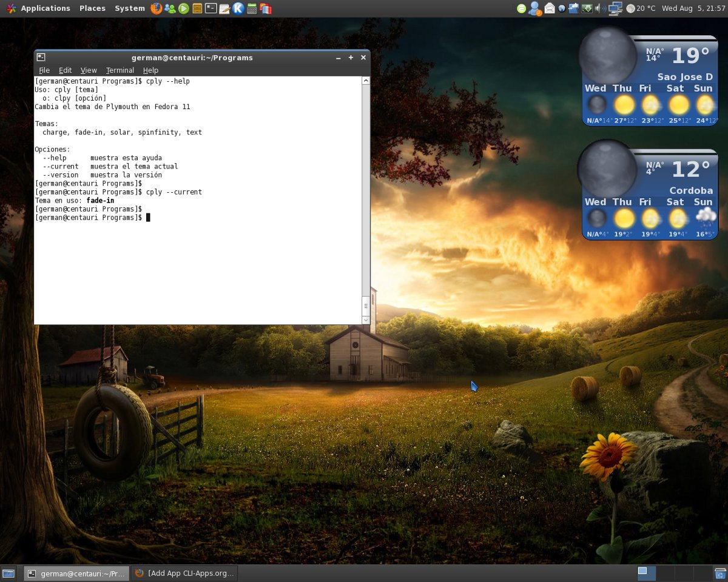Open the orange file cabinet launcher
This screenshot has width=728, height=582.
[197, 8]
